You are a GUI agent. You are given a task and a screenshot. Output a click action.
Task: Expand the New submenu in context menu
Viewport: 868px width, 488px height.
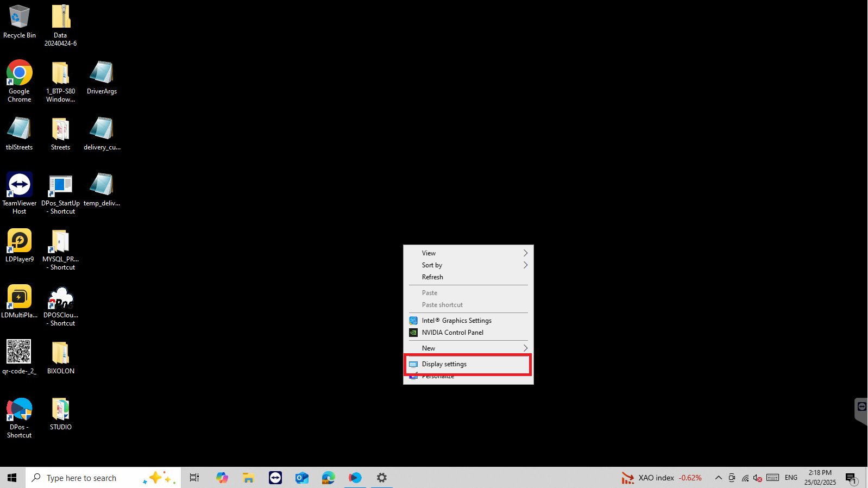(x=468, y=348)
